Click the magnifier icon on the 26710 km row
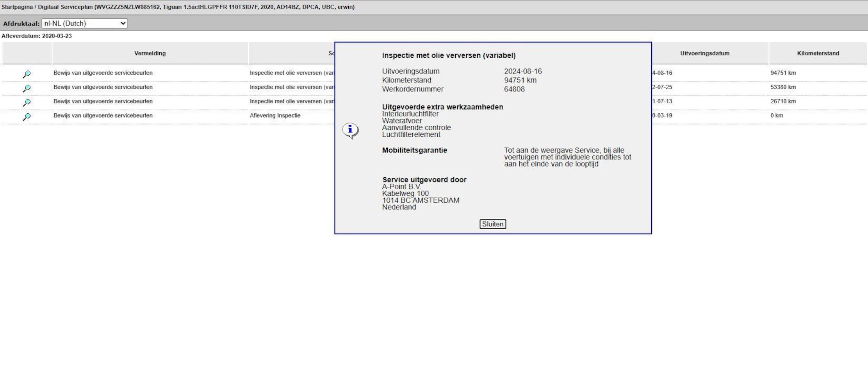This screenshot has width=868, height=375. tap(27, 102)
